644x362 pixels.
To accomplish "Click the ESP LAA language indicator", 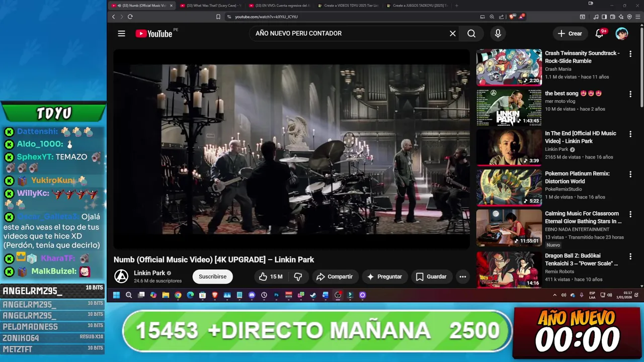I will [x=593, y=295].
